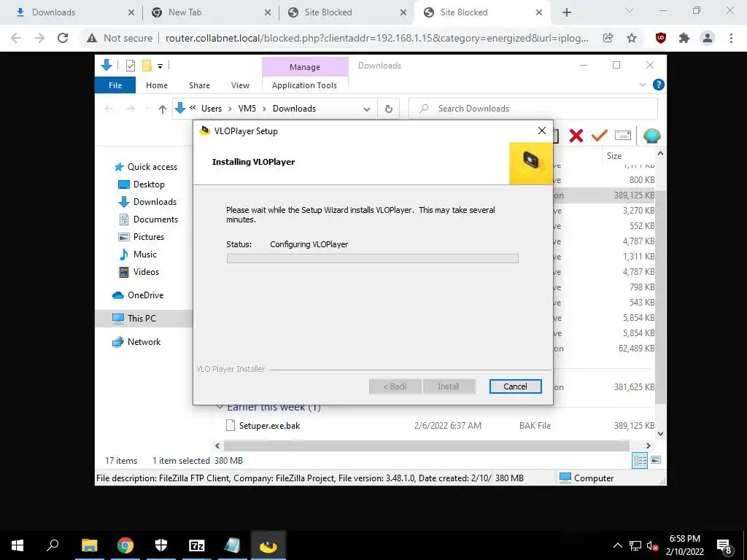Click the Cancel button in VLOPlayer Setup
This screenshot has height=560, width=747.
[x=515, y=386]
